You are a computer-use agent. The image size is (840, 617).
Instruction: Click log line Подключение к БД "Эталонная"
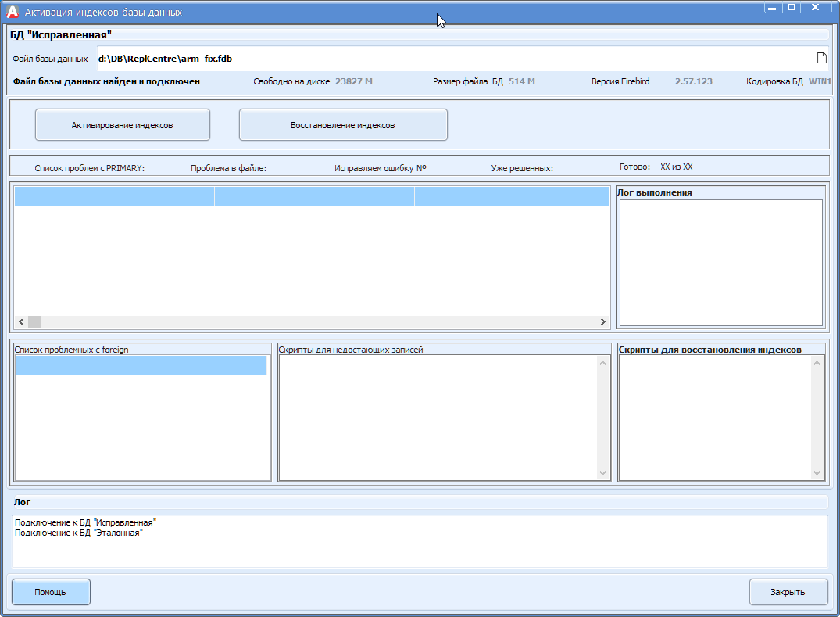79,533
